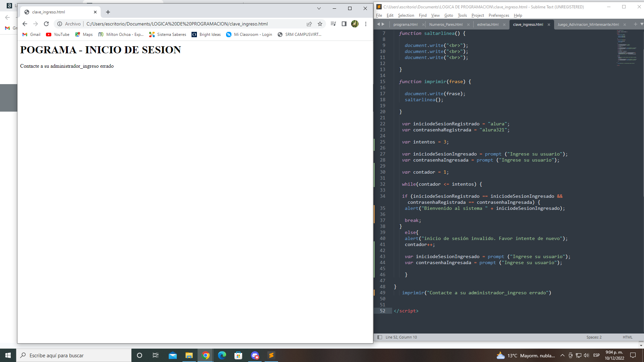644x362 pixels.
Task: Open volume control in system tray
Action: pos(586,355)
